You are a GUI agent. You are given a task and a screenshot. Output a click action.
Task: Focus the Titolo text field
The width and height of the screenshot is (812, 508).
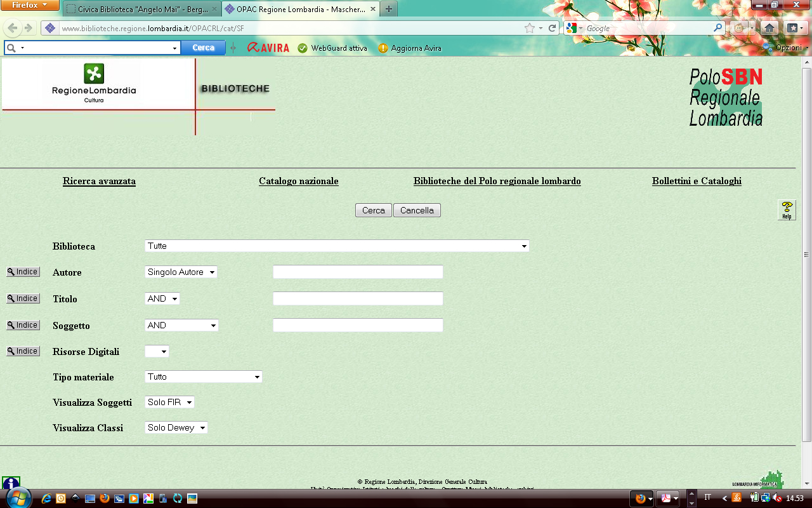pyautogui.click(x=358, y=298)
